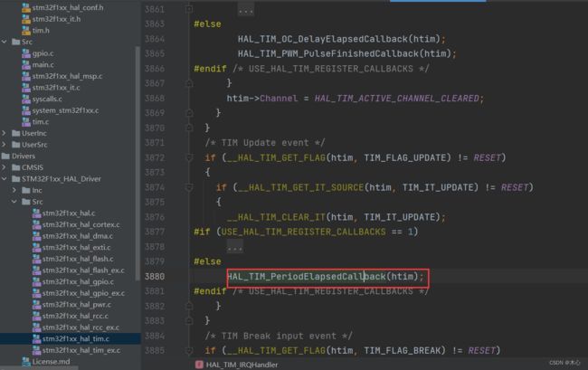Toggle fold end marker at line 3867
The height and width of the screenshot is (370, 588).
(189, 83)
